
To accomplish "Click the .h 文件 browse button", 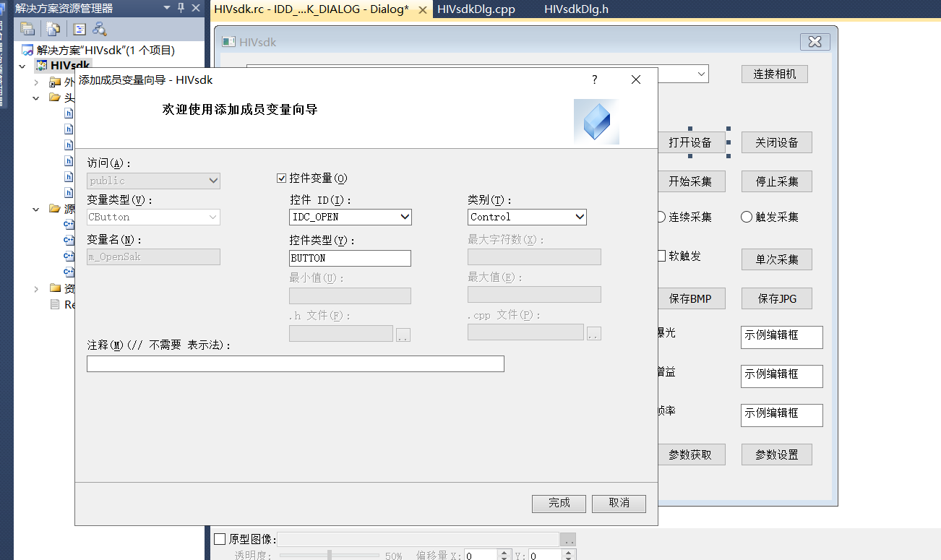I will 403,335.
